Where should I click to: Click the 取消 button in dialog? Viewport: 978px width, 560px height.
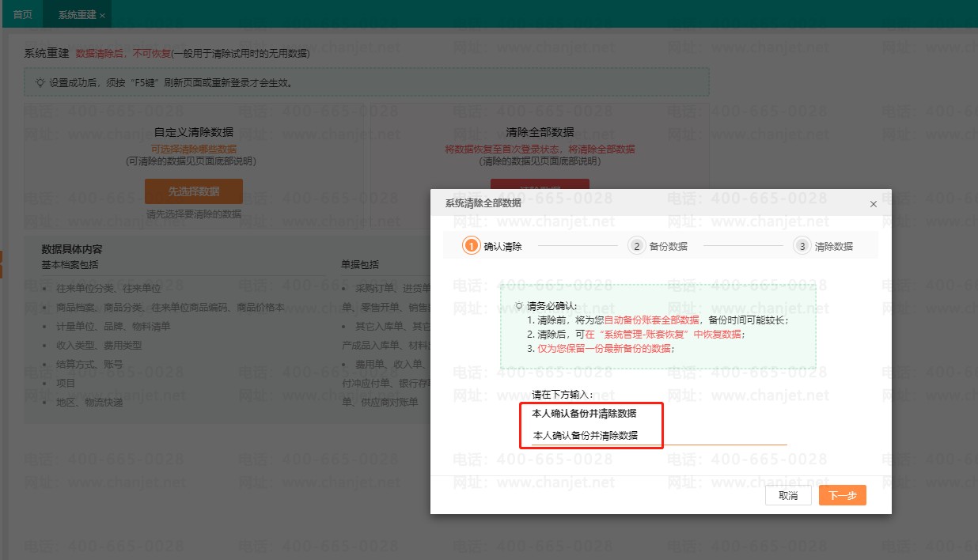tap(788, 495)
